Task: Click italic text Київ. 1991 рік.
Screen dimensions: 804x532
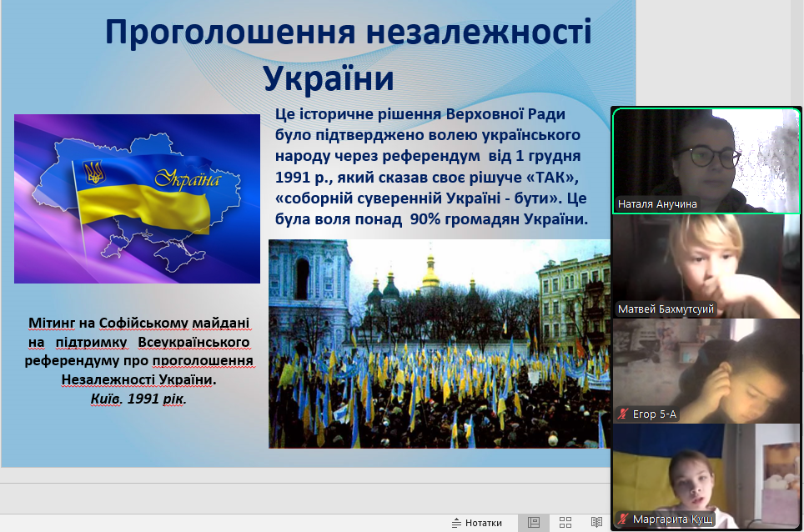Action: tap(138, 399)
